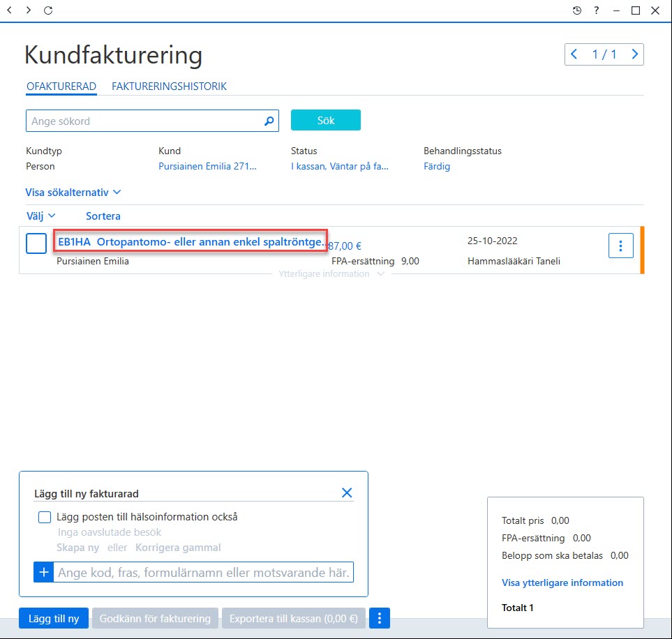Click Visa ytterligare information link
Screen dimensions: 672x639
point(562,582)
